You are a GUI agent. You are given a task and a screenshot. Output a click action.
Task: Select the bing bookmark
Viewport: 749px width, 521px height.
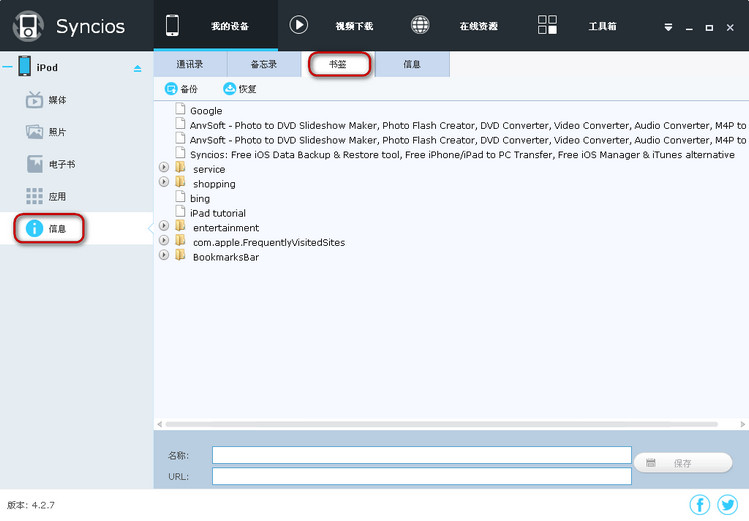tap(200, 199)
